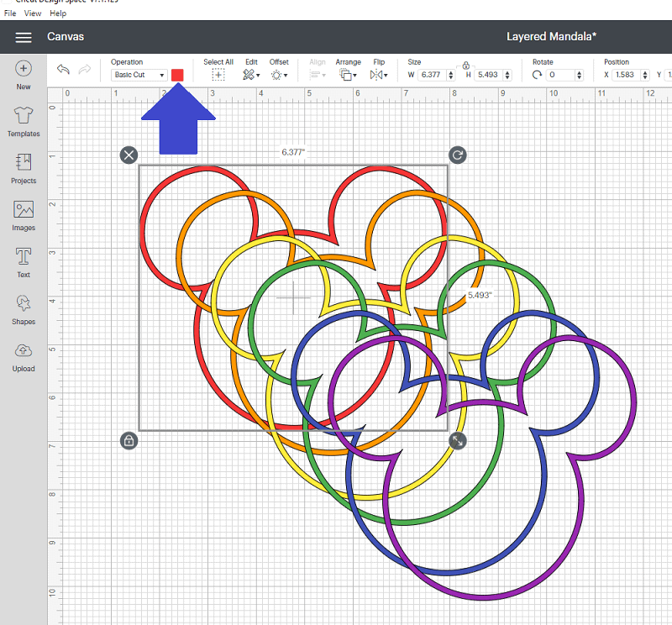Click the Layered Mandala project name
The width and height of the screenshot is (672, 625).
point(551,37)
